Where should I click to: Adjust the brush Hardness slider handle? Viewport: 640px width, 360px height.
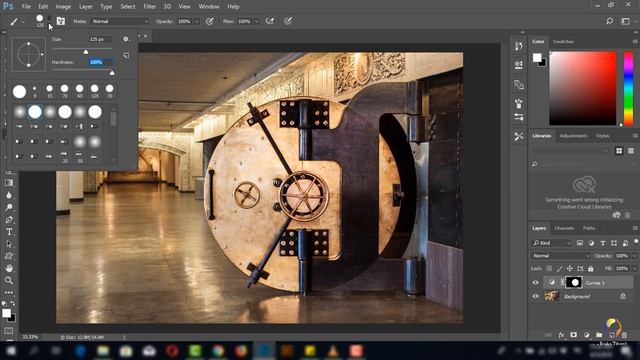(x=112, y=73)
